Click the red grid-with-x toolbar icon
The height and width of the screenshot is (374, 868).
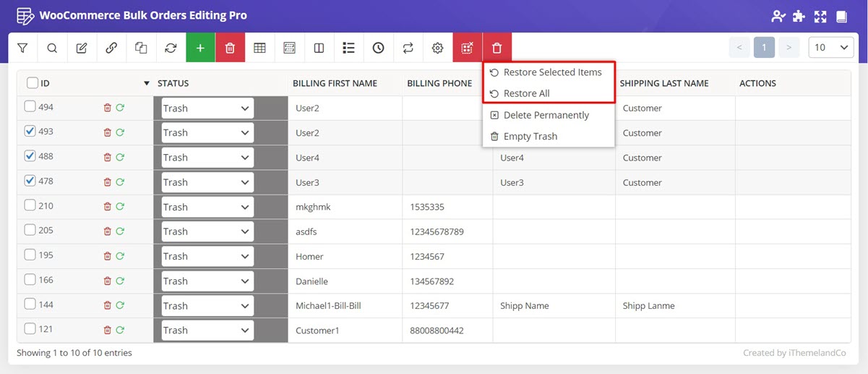pyautogui.click(x=467, y=48)
